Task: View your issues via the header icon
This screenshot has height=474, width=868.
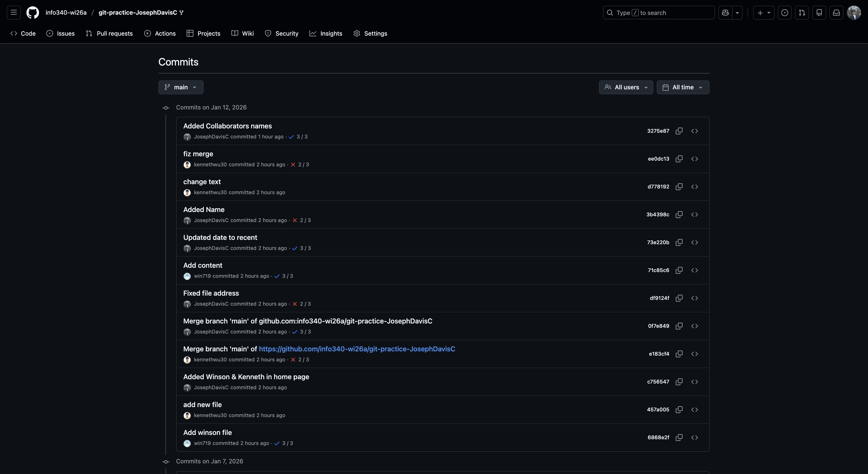Action: pos(785,12)
